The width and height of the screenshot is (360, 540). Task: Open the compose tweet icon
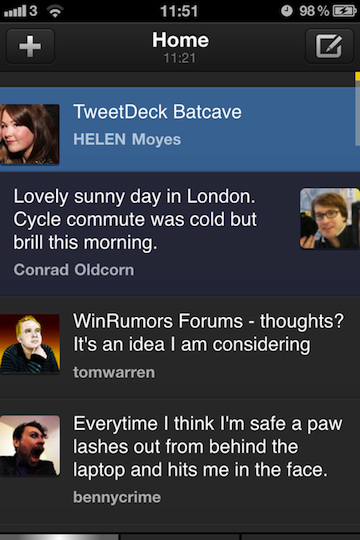click(329, 46)
